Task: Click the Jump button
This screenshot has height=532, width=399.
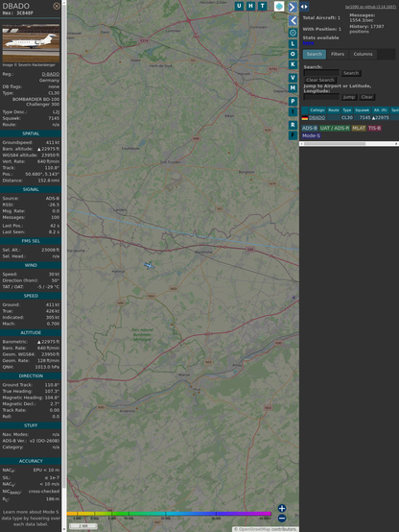Action: click(x=349, y=97)
